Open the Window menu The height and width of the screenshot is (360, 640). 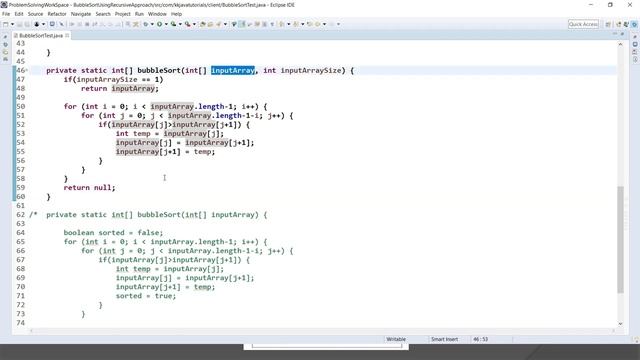click(x=157, y=14)
